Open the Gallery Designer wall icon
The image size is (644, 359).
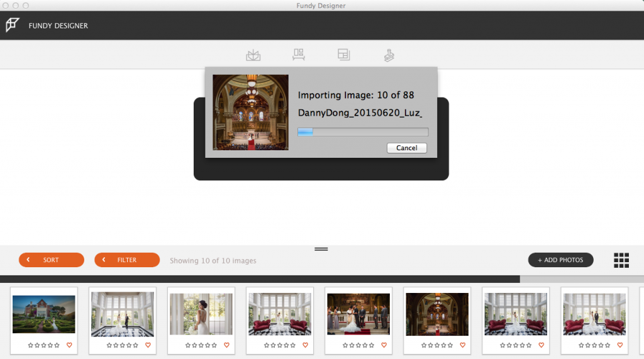tap(299, 55)
